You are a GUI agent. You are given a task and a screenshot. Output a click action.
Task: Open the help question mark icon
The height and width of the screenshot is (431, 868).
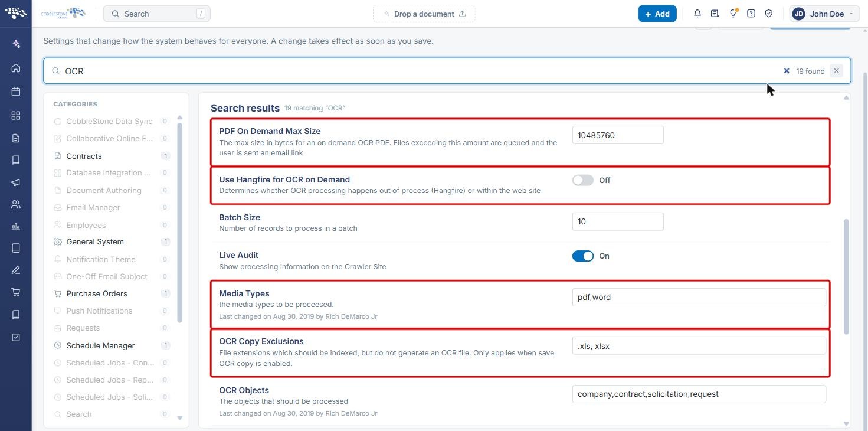[751, 14]
